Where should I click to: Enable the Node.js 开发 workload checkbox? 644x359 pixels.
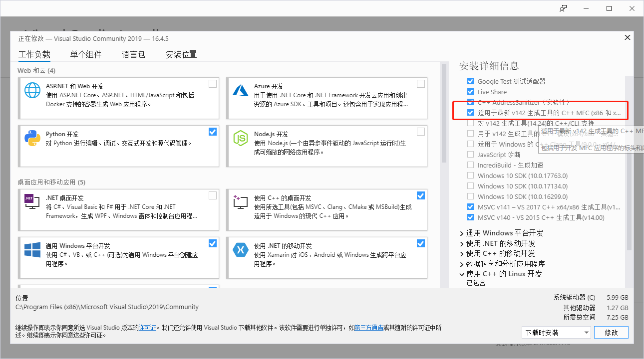(x=421, y=132)
